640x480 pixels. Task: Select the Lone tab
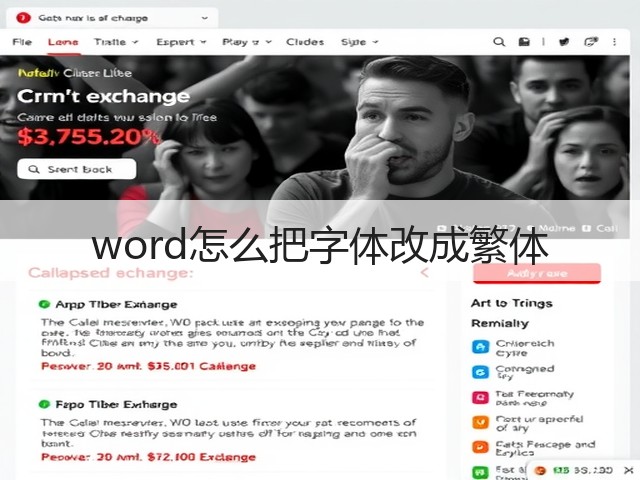click(x=63, y=42)
